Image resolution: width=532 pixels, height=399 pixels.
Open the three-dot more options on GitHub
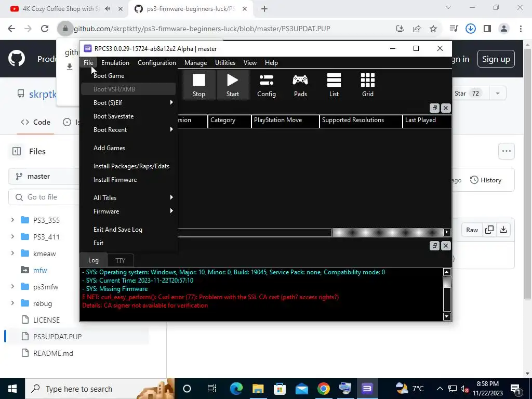click(x=506, y=151)
